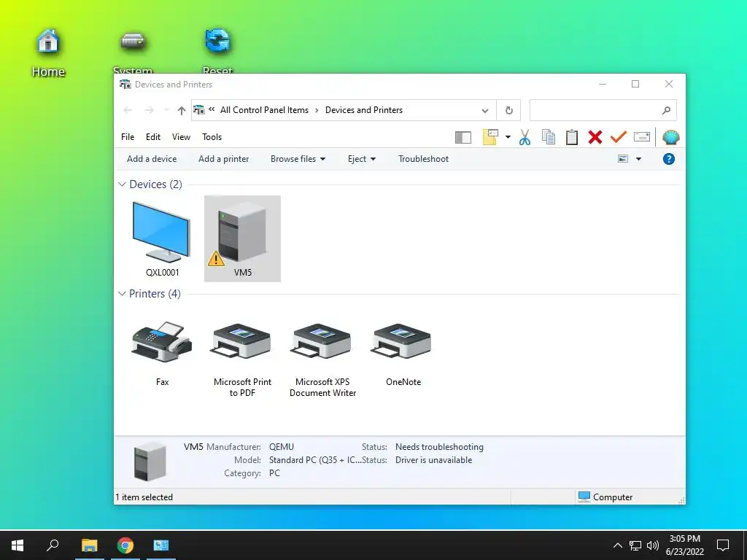The image size is (747, 560).
Task: Click the taskbar search magnifier
Action: 53,545
